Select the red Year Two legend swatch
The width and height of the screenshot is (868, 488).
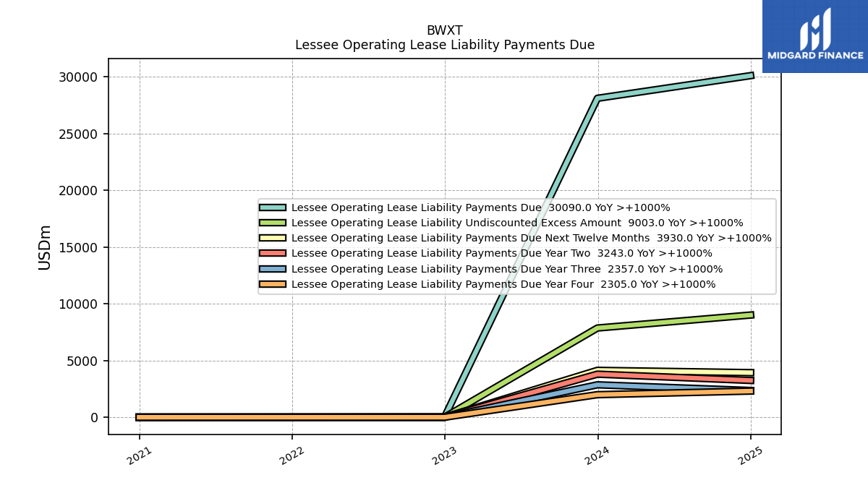[273, 253]
